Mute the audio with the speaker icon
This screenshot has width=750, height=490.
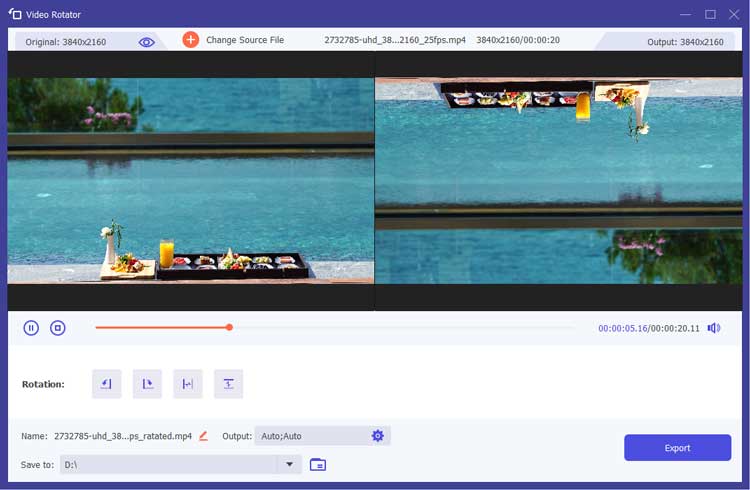point(714,328)
